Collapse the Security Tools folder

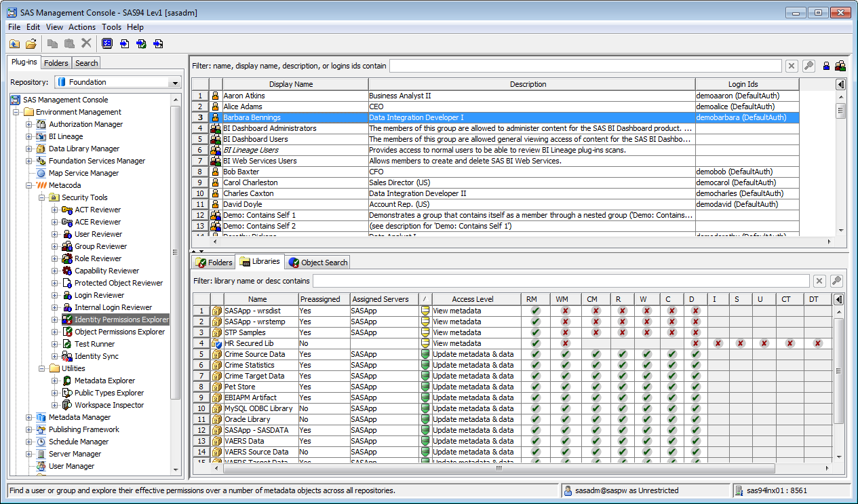click(42, 197)
